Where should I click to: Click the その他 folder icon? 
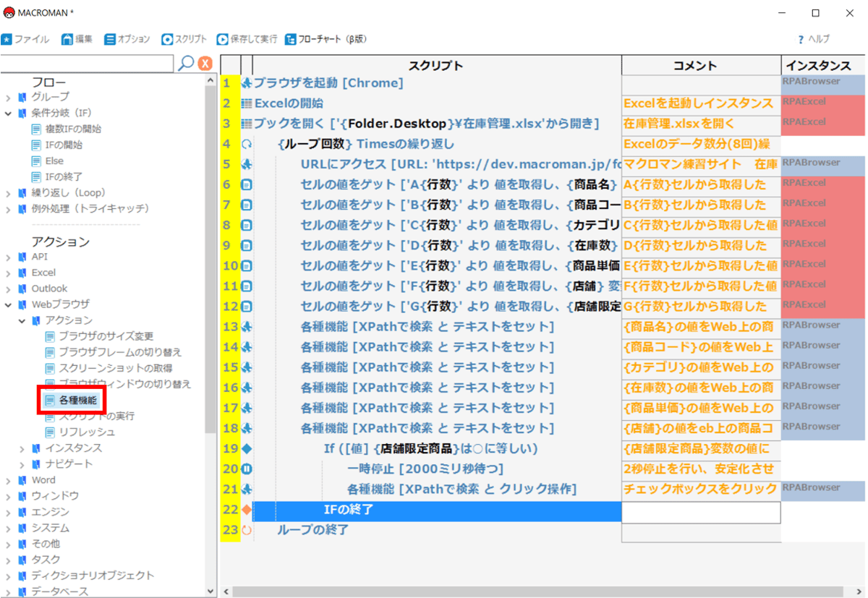click(22, 544)
